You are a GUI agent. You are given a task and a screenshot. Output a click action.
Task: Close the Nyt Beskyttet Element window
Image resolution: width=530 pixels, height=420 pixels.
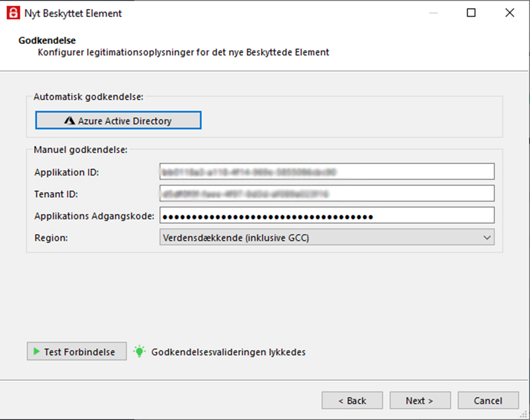[x=509, y=13]
